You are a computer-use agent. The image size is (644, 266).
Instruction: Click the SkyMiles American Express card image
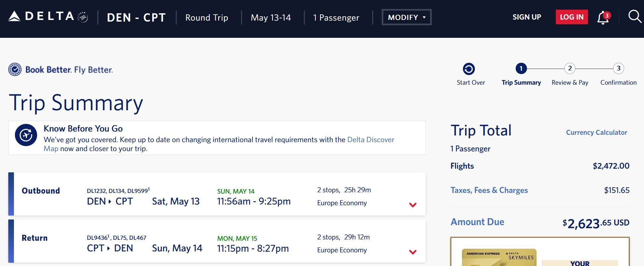point(499,257)
